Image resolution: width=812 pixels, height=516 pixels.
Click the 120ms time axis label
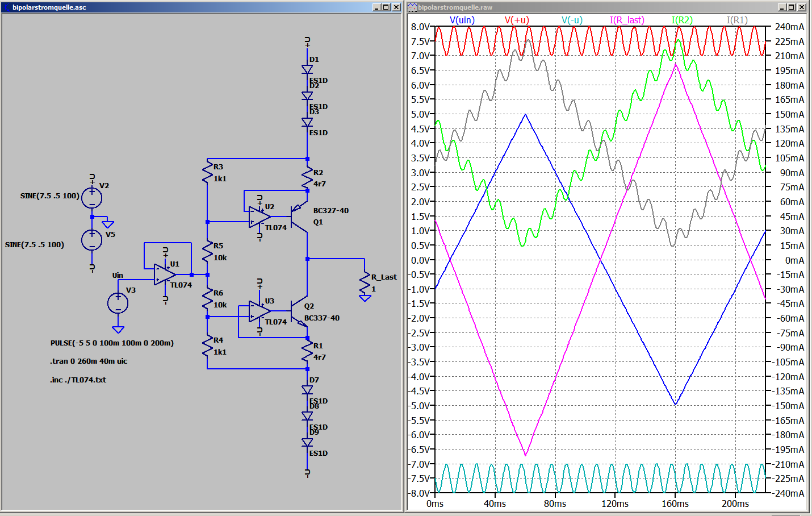pyautogui.click(x=615, y=503)
